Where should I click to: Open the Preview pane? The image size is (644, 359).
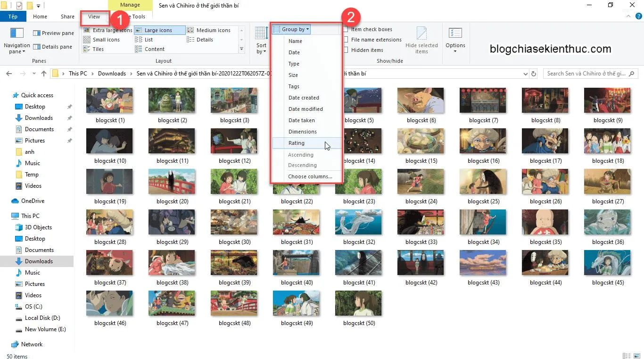coord(53,33)
